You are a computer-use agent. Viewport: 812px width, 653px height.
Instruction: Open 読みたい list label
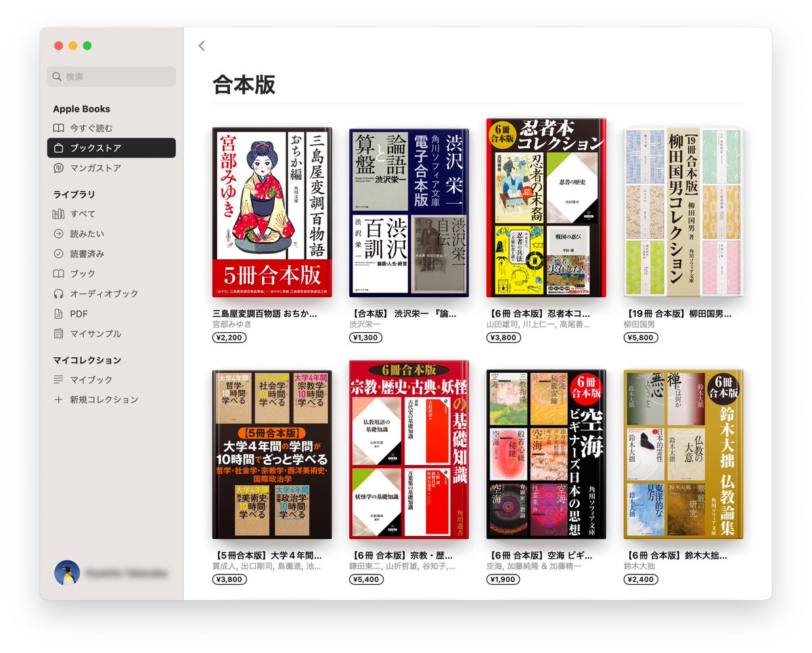coord(87,234)
